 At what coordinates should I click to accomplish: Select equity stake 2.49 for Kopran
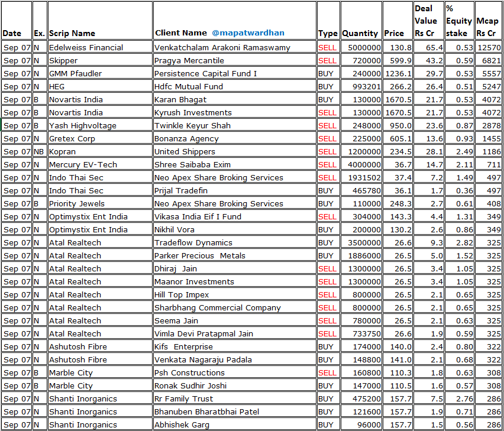click(x=459, y=151)
